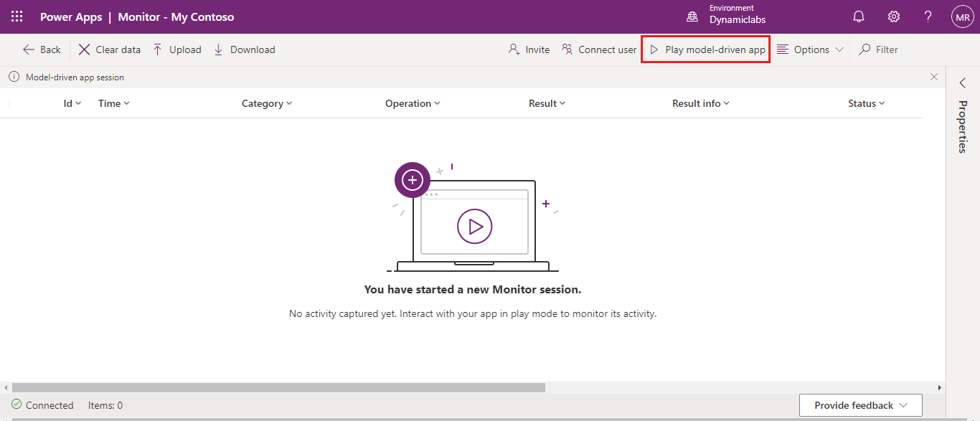Open the Result info column menu
The width and height of the screenshot is (980, 421).
click(700, 103)
